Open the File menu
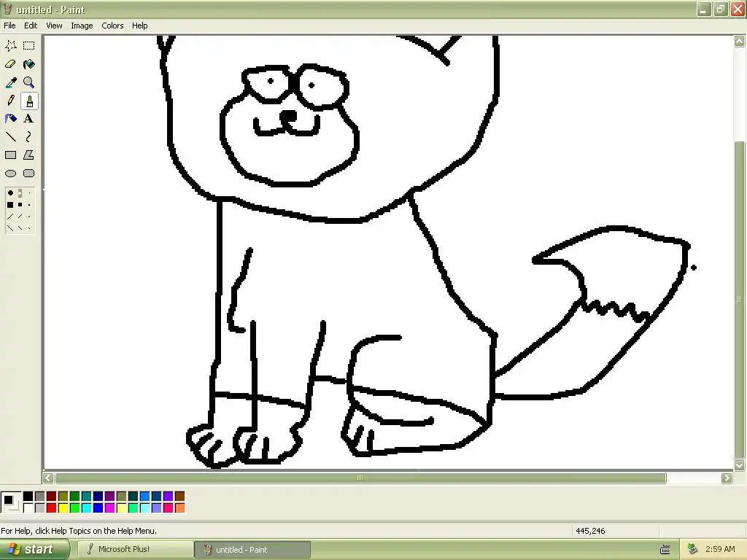747x560 pixels. pyautogui.click(x=9, y=26)
